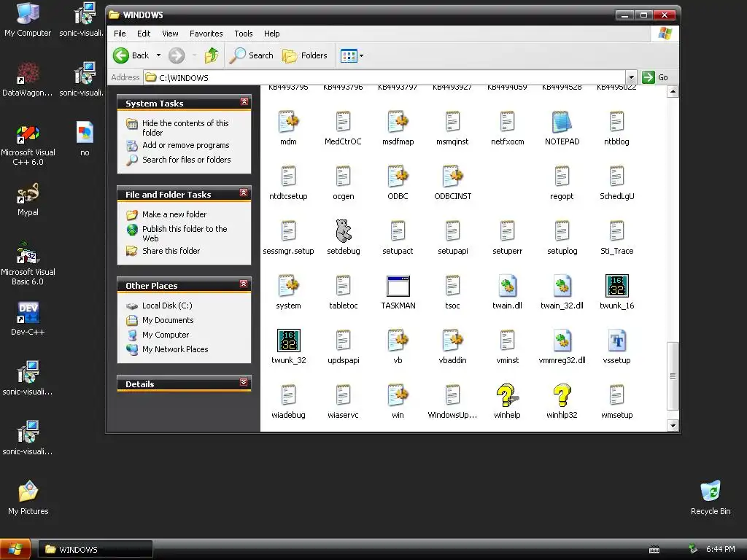
Task: Click Add or remove programs link
Action: point(186,145)
